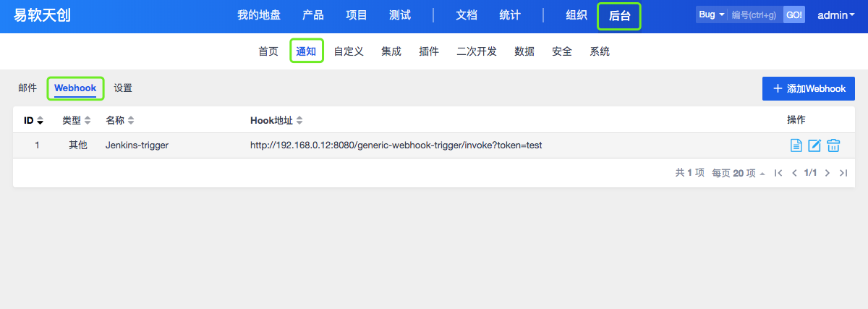Jump to the last page of results

click(843, 173)
